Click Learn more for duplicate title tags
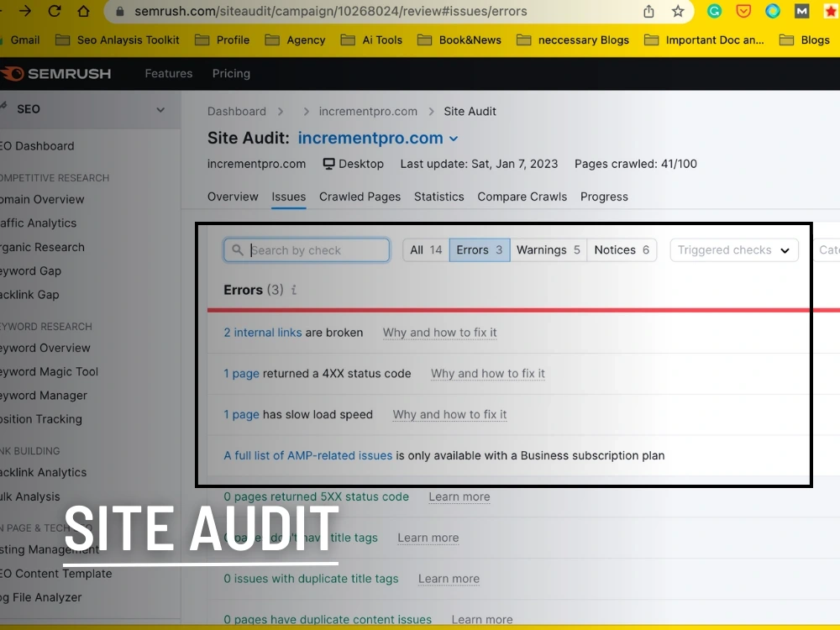The image size is (840, 630). 449,579
